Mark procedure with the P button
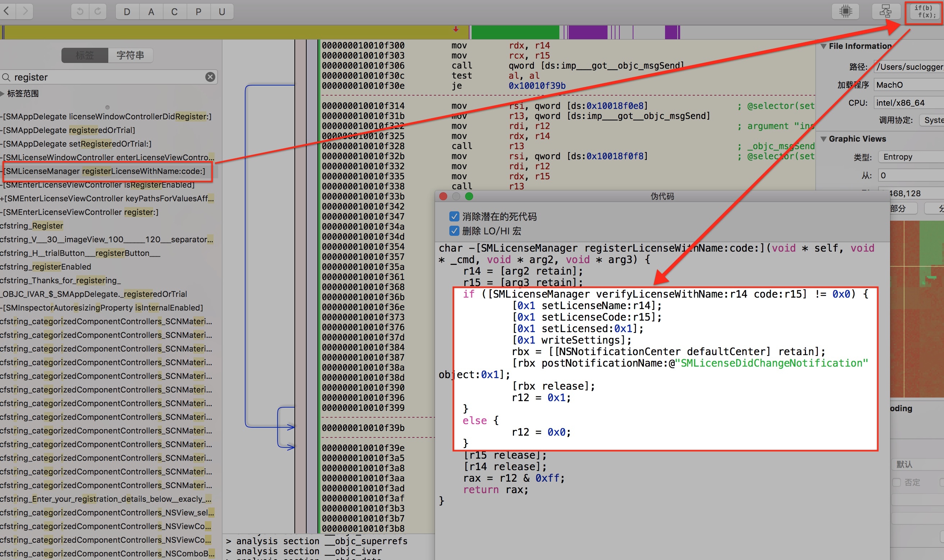This screenshot has width=944, height=560. [198, 12]
